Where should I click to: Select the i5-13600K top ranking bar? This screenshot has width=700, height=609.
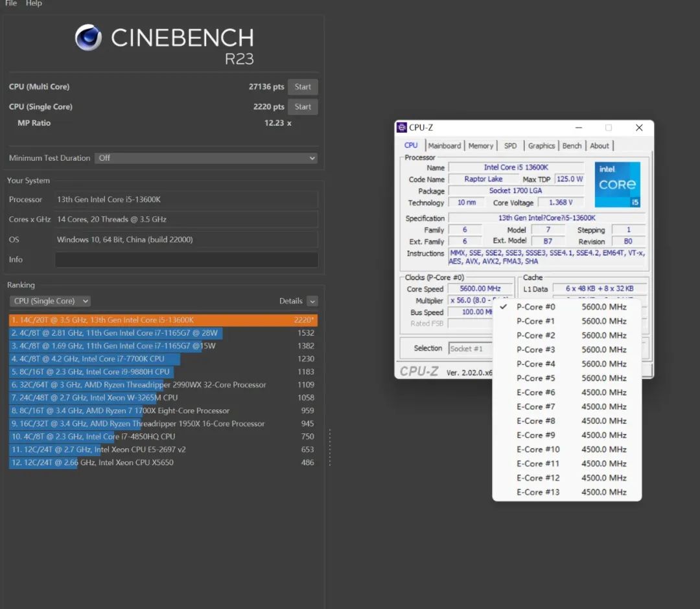(163, 320)
